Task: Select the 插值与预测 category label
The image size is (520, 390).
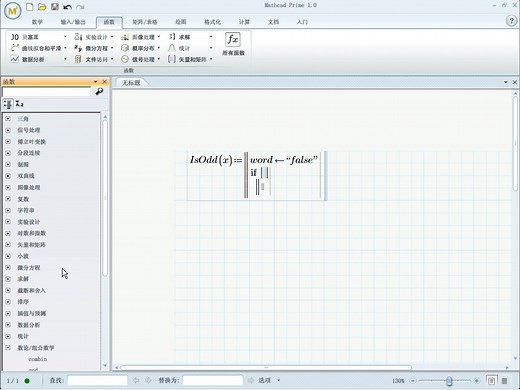Action: (x=32, y=313)
